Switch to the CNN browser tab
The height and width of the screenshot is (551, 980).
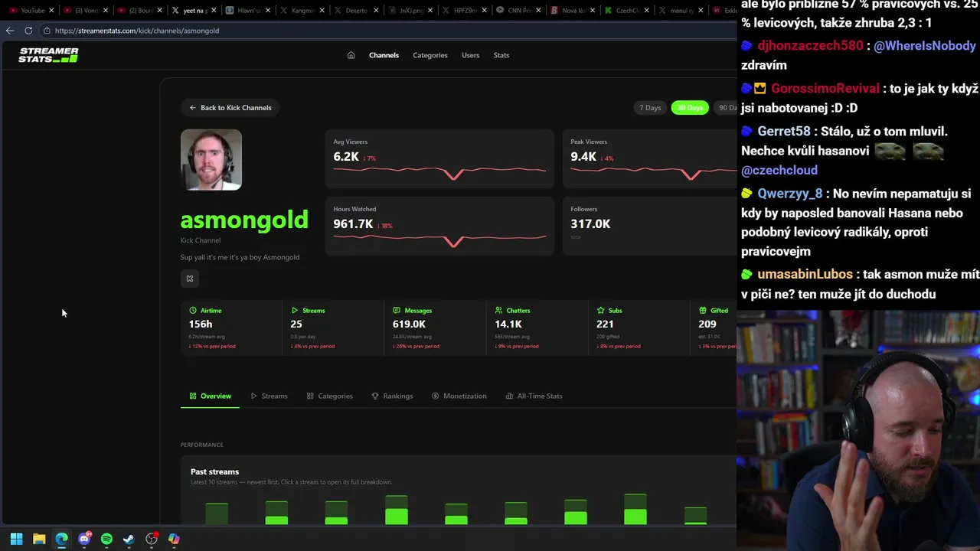(519, 11)
